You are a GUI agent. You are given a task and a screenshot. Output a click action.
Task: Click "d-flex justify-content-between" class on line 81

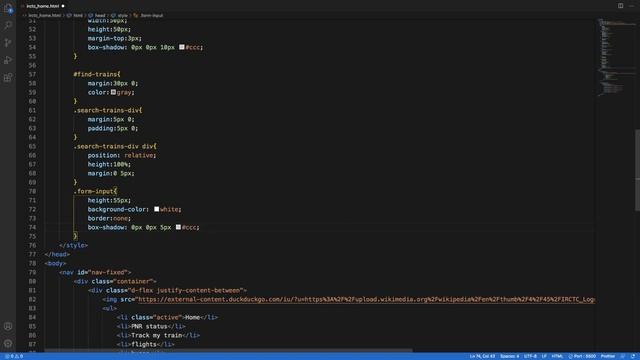click(x=186, y=290)
